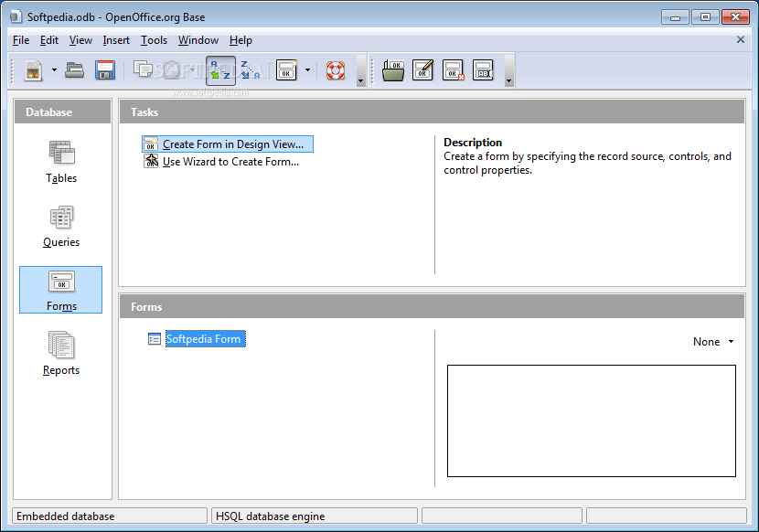Sort descending with the Z-A icon
The height and width of the screenshot is (532, 759).
[x=251, y=70]
